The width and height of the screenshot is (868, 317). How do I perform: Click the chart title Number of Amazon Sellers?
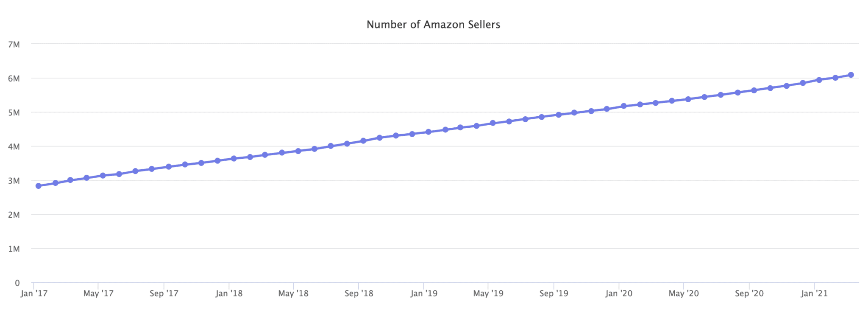click(x=433, y=25)
